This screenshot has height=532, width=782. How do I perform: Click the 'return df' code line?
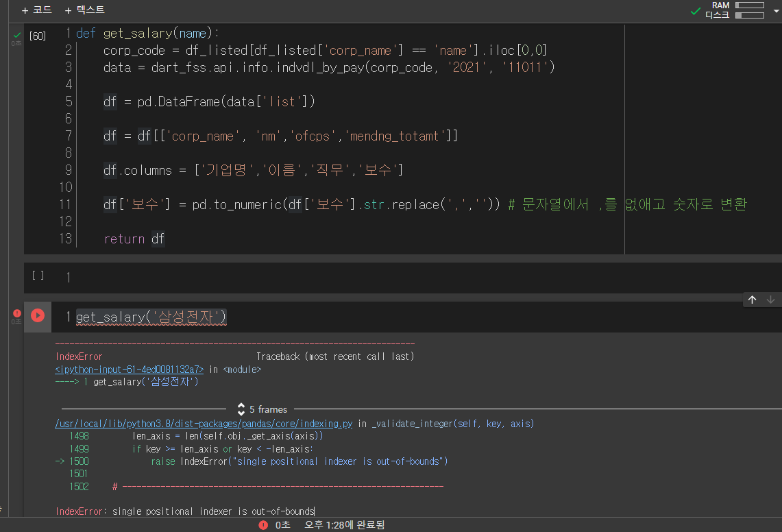(x=134, y=239)
